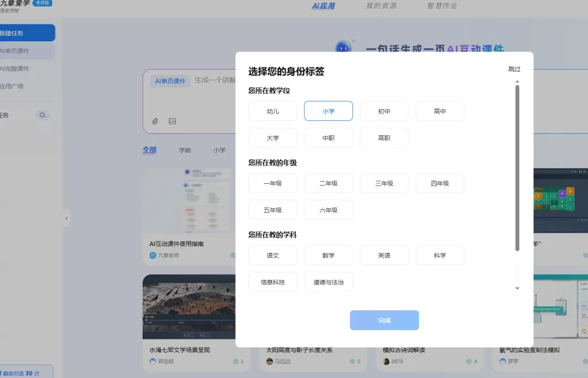The width and height of the screenshot is (588, 378).
Task: Choose 六年级 as the grade
Action: point(328,210)
